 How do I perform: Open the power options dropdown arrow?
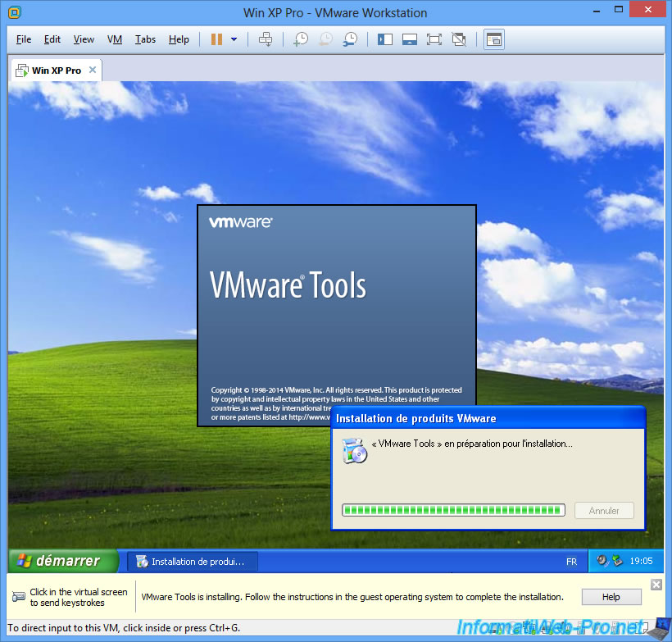coord(234,39)
